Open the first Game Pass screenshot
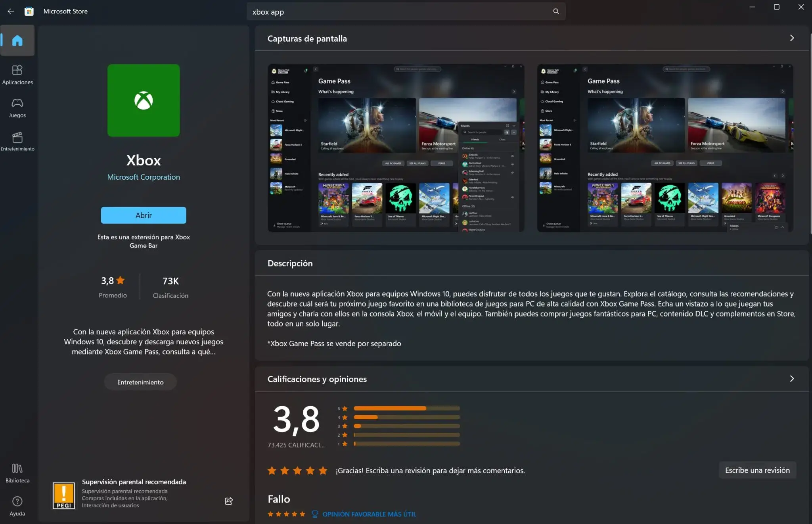812x524 pixels. (x=396, y=148)
